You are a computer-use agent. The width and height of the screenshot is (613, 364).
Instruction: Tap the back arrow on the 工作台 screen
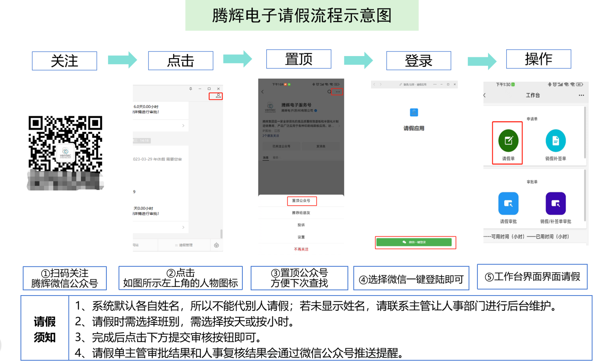click(x=485, y=95)
